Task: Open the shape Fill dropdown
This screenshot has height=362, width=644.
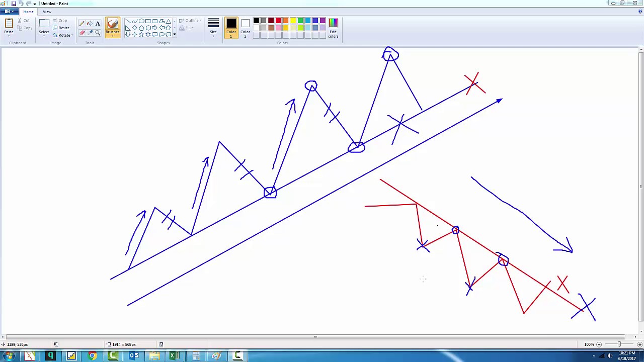Action: point(187,28)
